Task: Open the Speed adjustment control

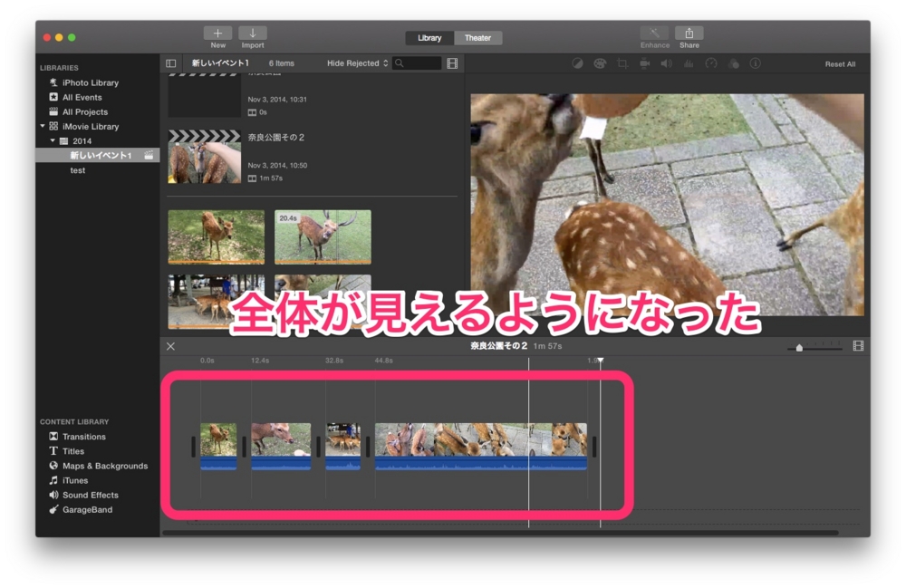Action: [x=710, y=63]
